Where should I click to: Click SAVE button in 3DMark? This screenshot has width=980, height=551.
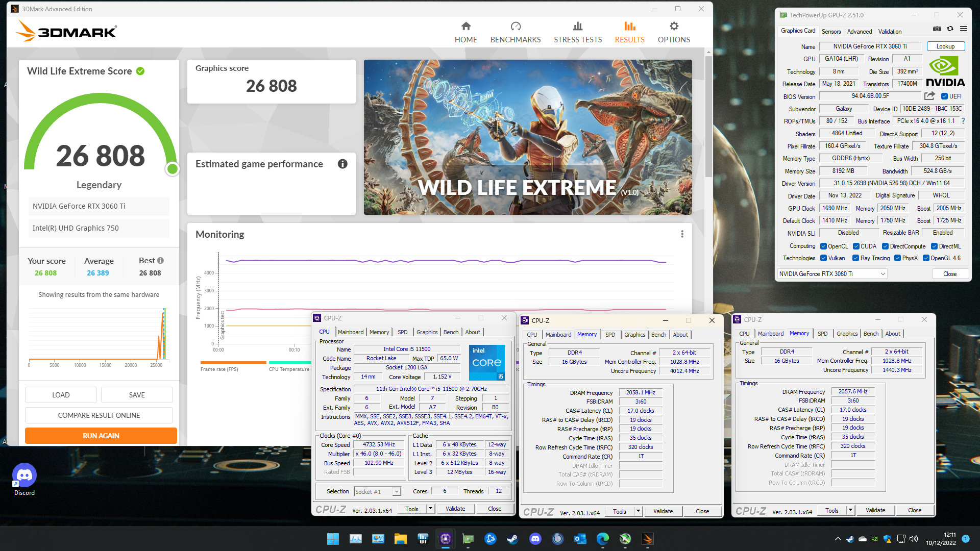(137, 395)
